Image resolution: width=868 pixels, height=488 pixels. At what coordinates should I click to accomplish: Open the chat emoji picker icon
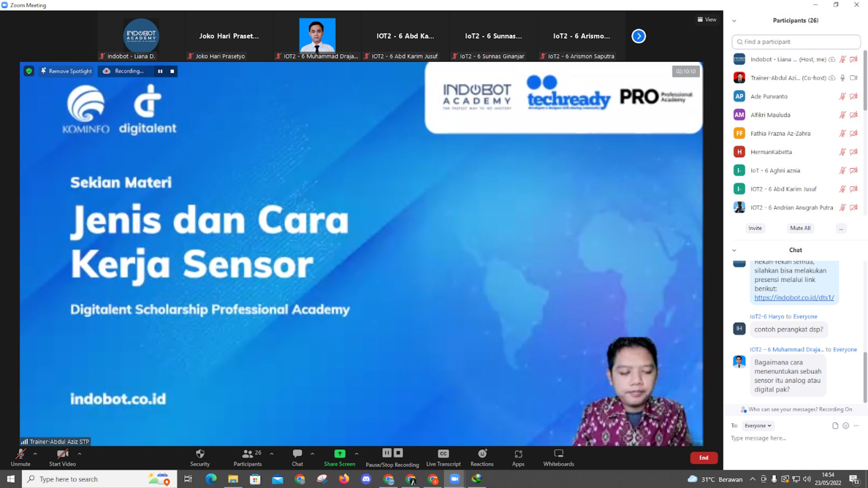coord(846,426)
